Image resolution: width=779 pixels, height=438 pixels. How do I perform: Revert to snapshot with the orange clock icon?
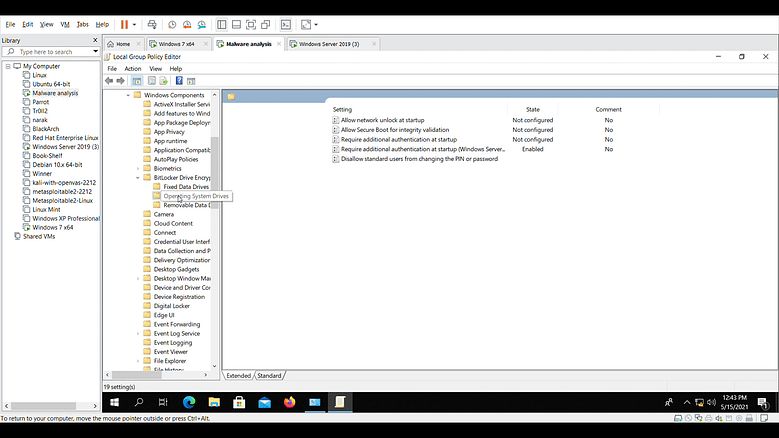pos(187,24)
